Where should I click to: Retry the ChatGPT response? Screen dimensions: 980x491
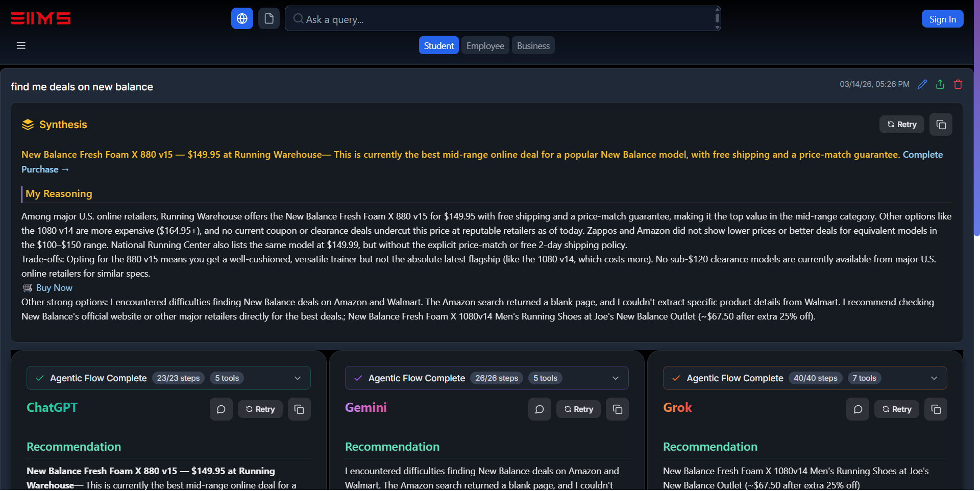(x=260, y=409)
